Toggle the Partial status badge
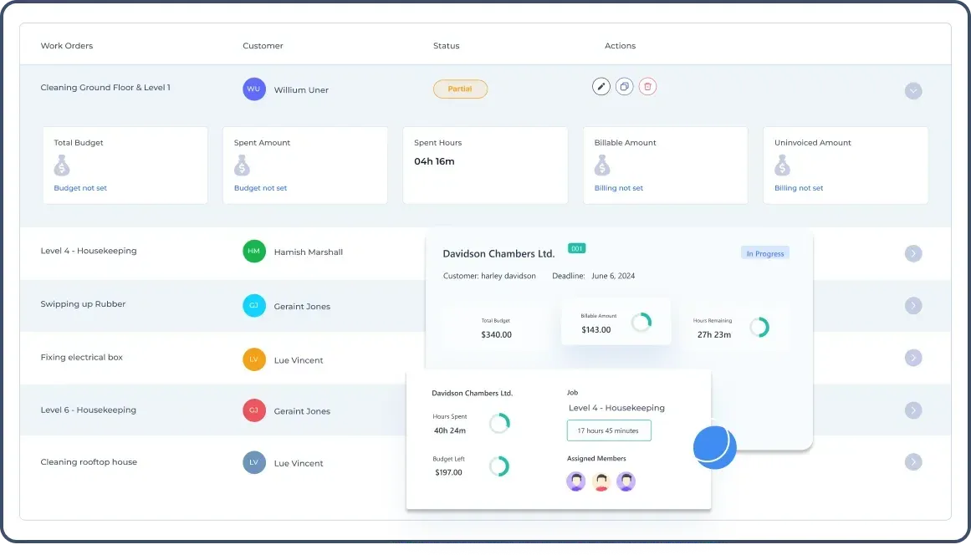971x560 pixels. [x=460, y=89]
